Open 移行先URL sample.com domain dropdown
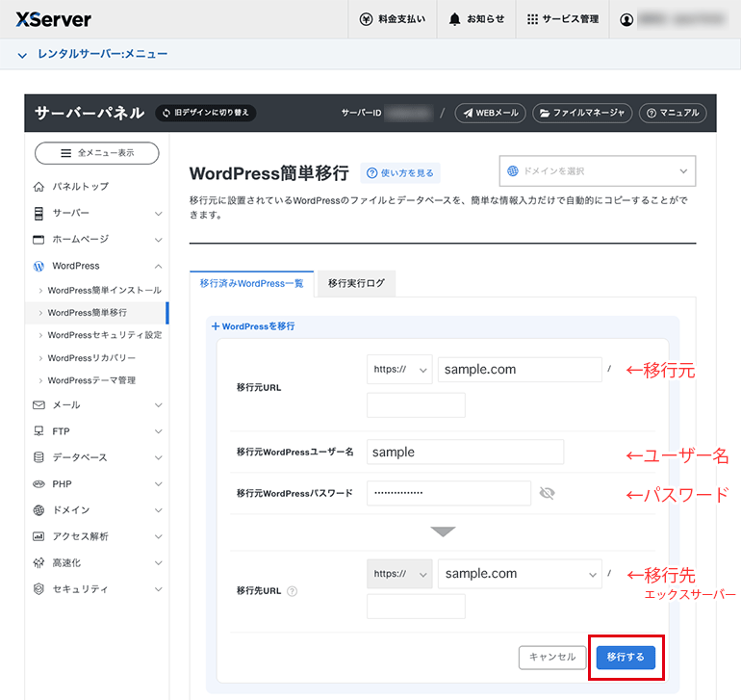This screenshot has height=700, width=741. pyautogui.click(x=520, y=574)
